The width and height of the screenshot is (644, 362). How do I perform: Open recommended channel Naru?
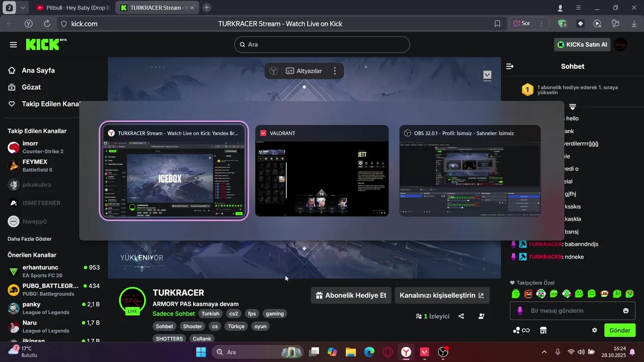pos(53,326)
